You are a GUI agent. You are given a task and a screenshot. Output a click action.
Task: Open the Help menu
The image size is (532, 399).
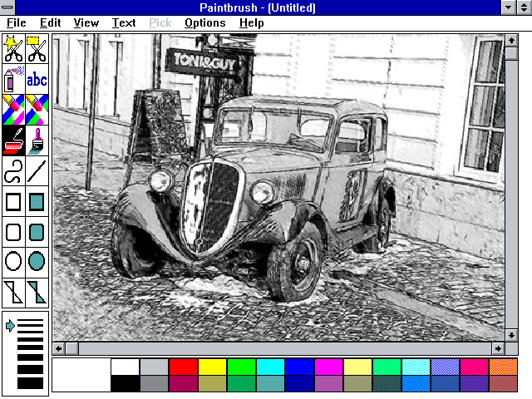coord(251,23)
